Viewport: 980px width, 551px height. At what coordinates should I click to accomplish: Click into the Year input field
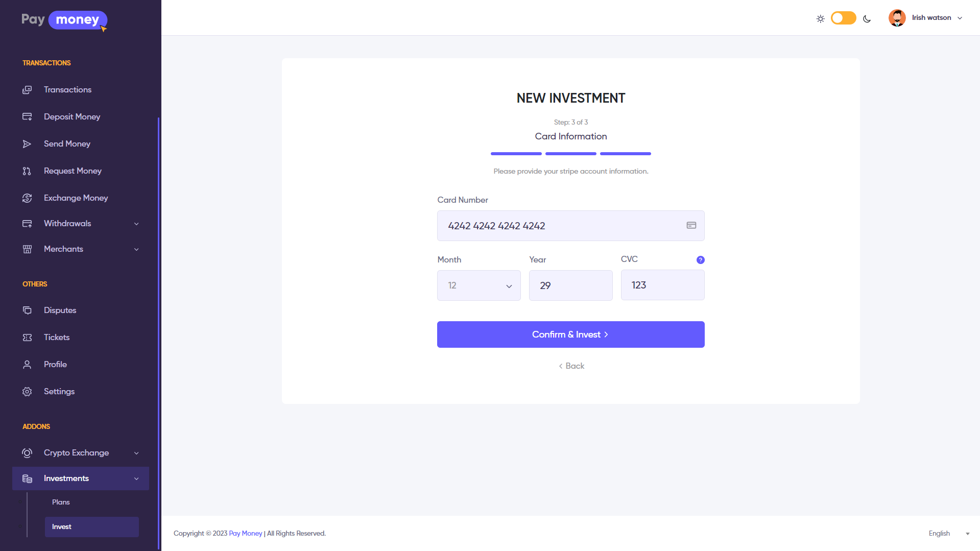point(570,285)
